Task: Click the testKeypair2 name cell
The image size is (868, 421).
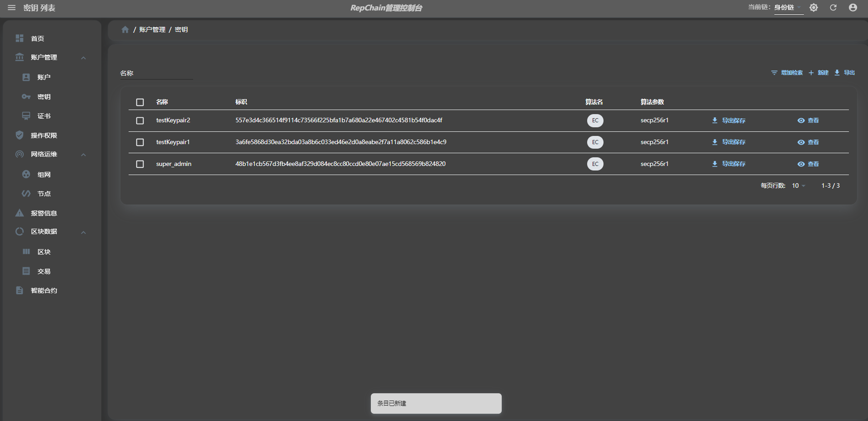Action: tap(173, 120)
